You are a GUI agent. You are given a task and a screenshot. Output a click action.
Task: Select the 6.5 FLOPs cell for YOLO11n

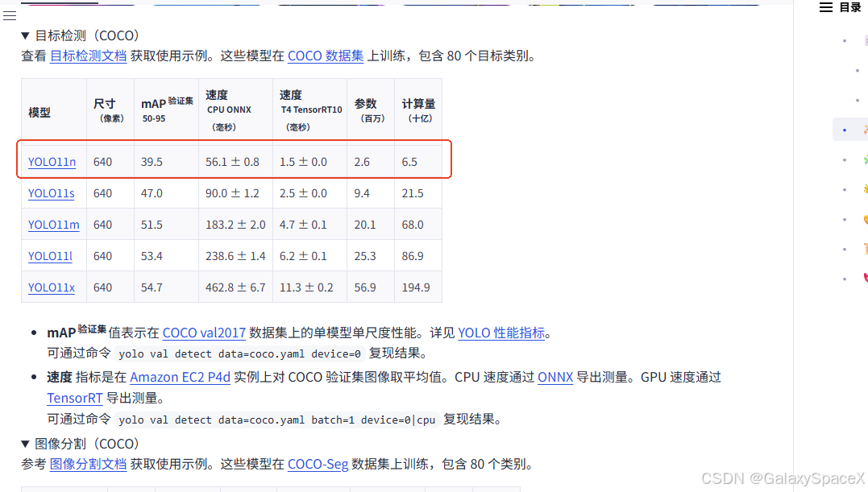pyautogui.click(x=418, y=162)
